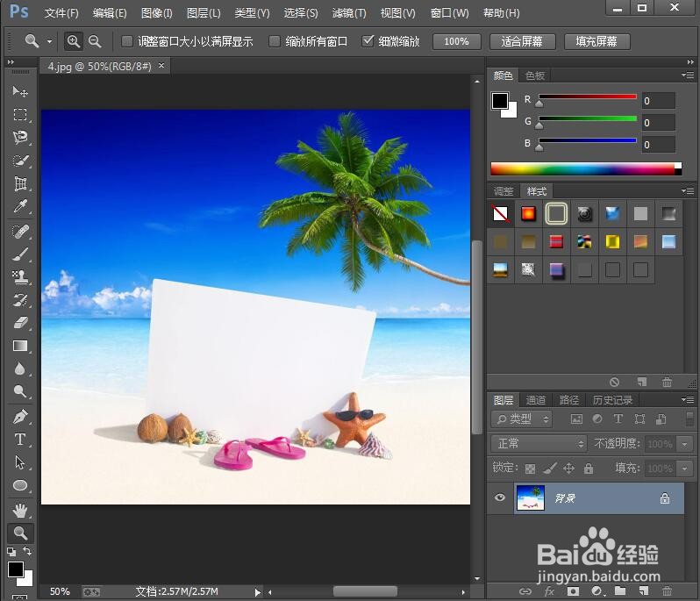Select the Pen tool
The width and height of the screenshot is (700, 601).
coord(19,417)
